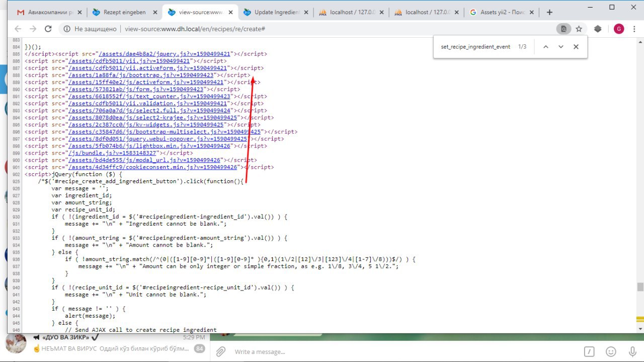Click the find box search text field
This screenshot has width=644, height=362.
(475, 47)
